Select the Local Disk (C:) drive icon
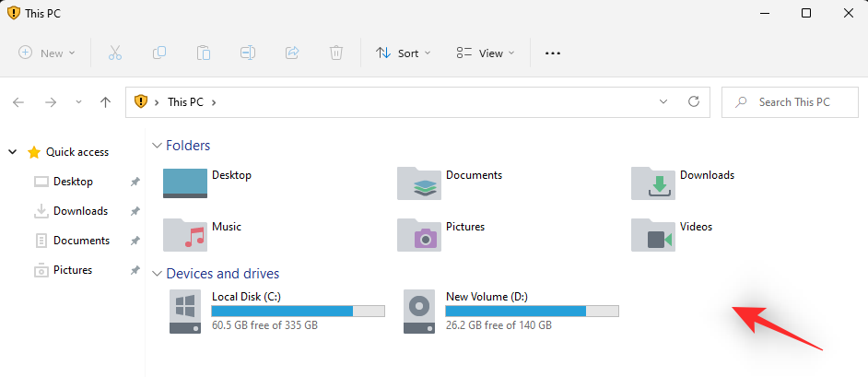The height and width of the screenshot is (377, 868). [185, 312]
